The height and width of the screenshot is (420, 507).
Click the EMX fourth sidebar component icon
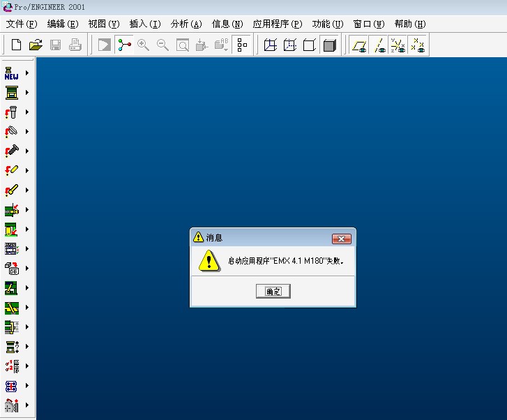click(x=12, y=132)
